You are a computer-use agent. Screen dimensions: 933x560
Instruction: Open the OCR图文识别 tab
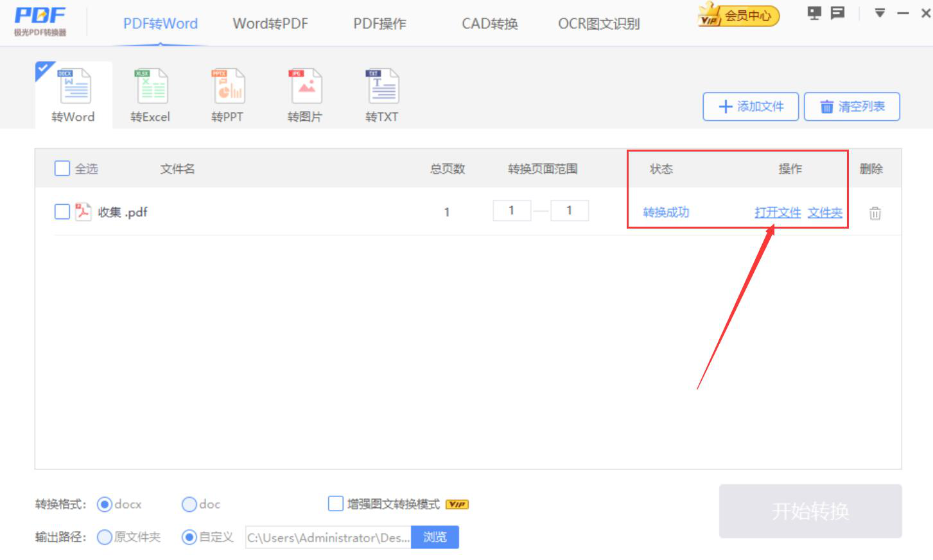click(599, 24)
